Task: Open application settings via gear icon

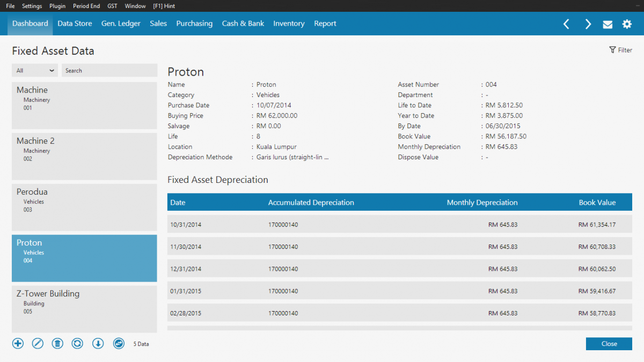Action: click(627, 24)
